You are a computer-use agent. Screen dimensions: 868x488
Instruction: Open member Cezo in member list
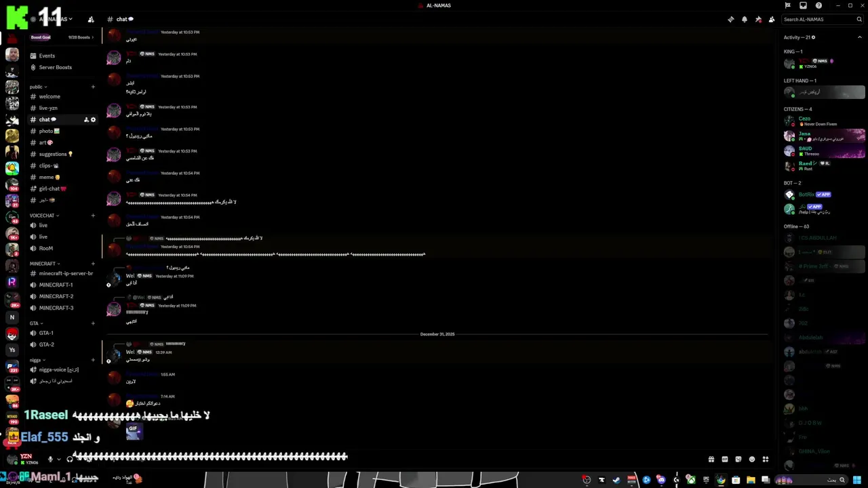pyautogui.click(x=824, y=121)
